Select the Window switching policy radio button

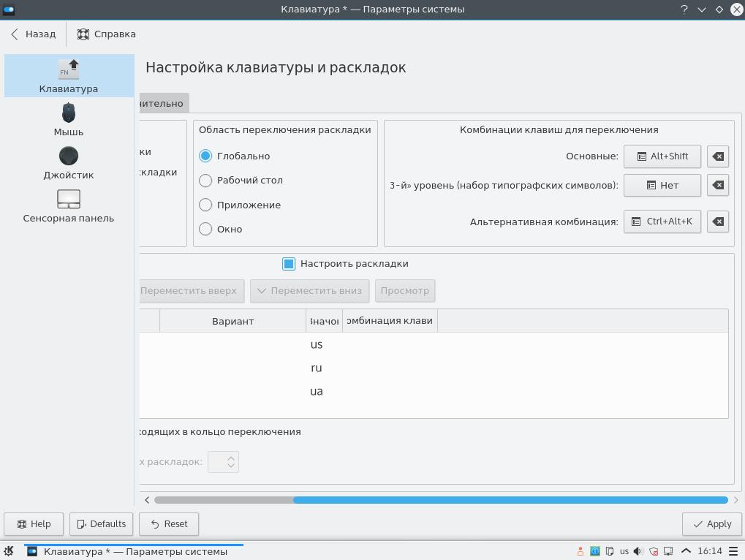tap(205, 229)
